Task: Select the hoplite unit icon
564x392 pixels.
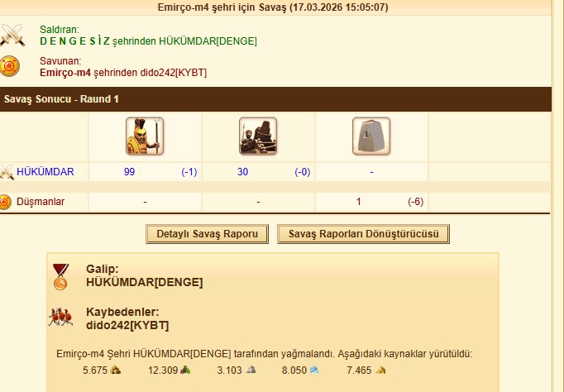Action: (145, 136)
